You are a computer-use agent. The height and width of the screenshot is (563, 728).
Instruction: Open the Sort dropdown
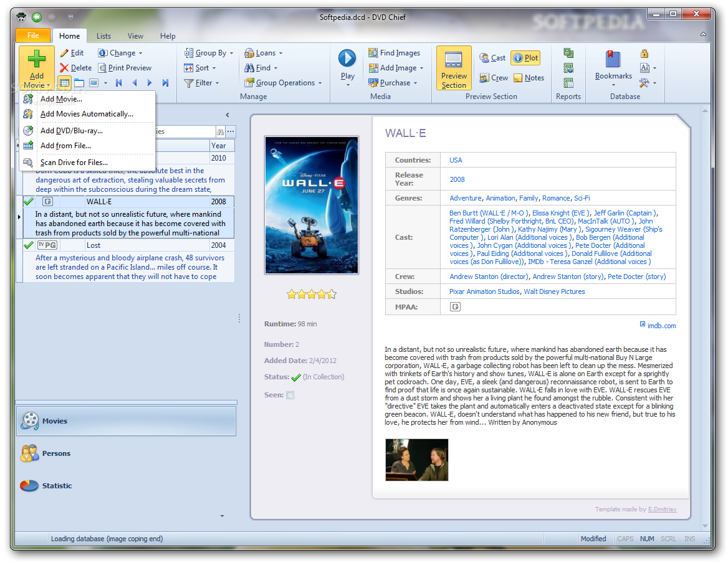tap(200, 68)
